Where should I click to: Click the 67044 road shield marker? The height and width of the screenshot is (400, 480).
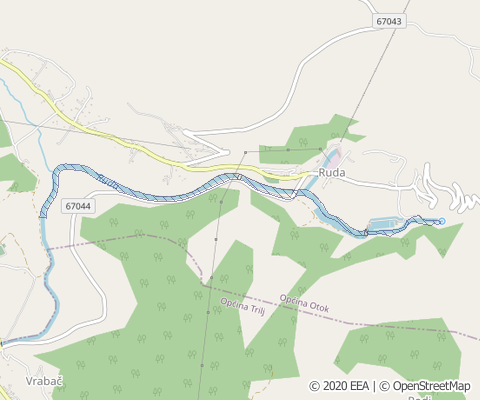[78, 206]
